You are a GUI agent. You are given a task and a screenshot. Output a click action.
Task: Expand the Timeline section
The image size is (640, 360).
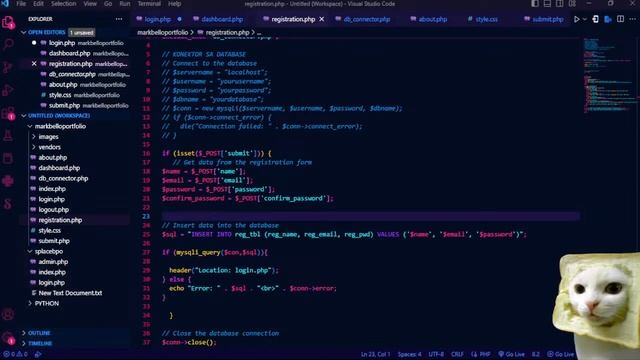pyautogui.click(x=24, y=344)
